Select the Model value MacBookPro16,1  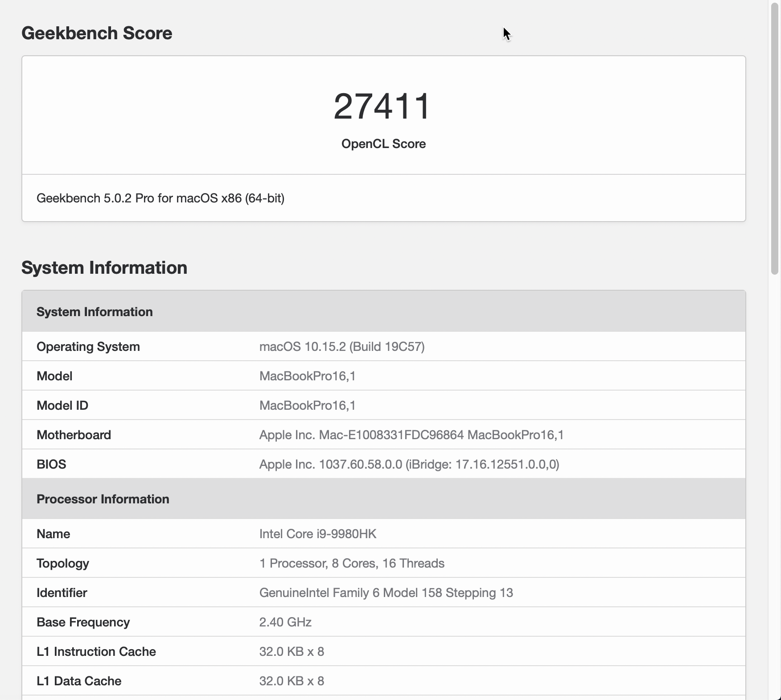(308, 376)
